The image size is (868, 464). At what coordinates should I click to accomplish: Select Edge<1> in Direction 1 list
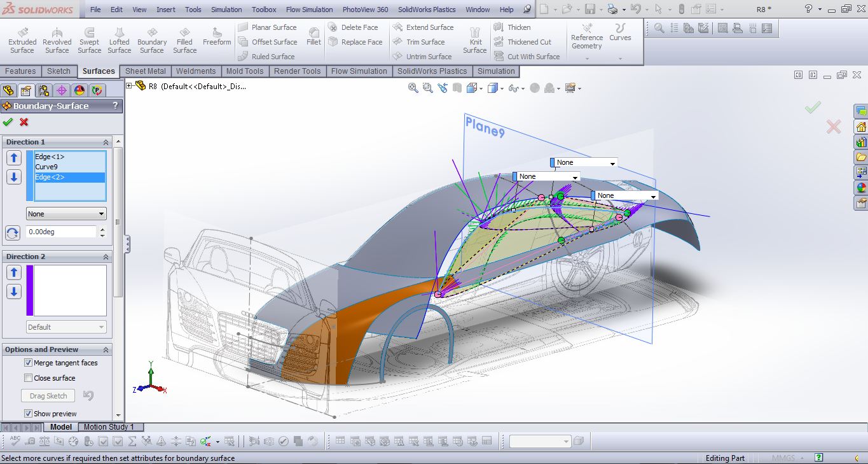tap(70, 157)
